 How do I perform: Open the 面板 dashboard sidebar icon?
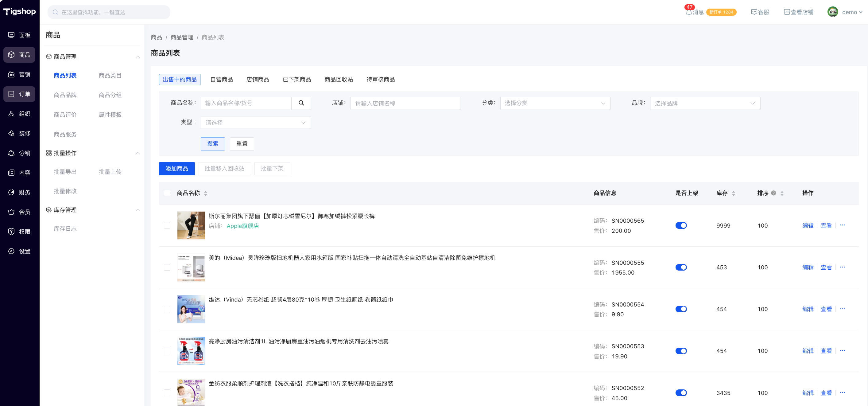coord(11,35)
